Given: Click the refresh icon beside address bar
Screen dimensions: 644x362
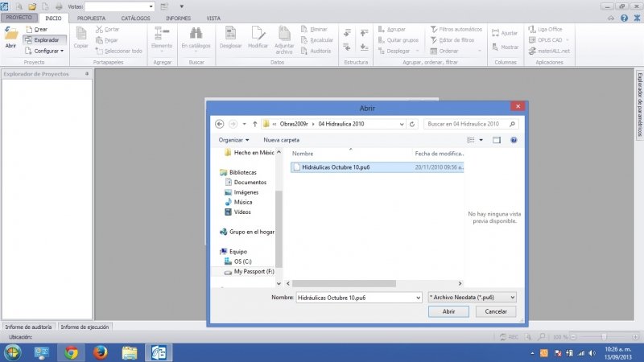Looking at the screenshot, I should coord(412,125).
